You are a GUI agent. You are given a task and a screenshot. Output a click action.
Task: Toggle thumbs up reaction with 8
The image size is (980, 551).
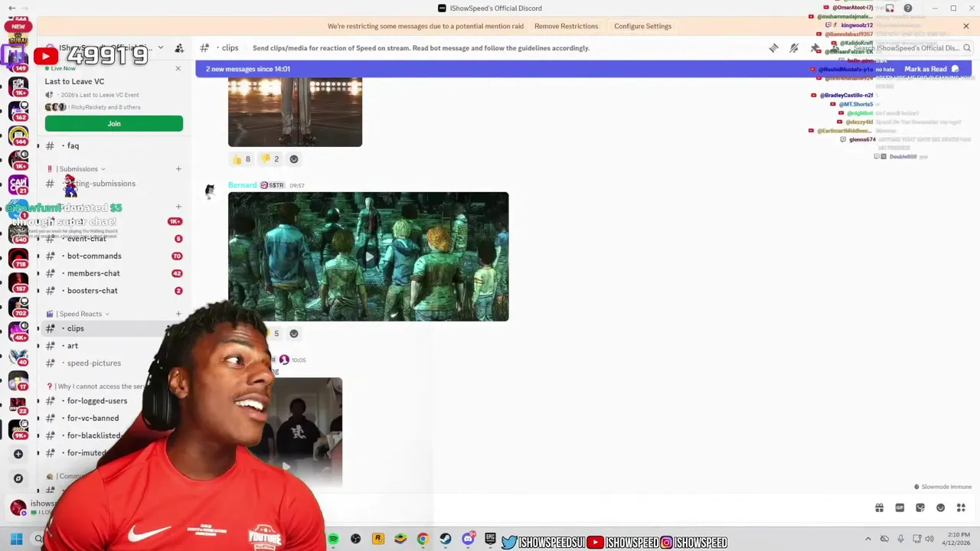(x=242, y=159)
